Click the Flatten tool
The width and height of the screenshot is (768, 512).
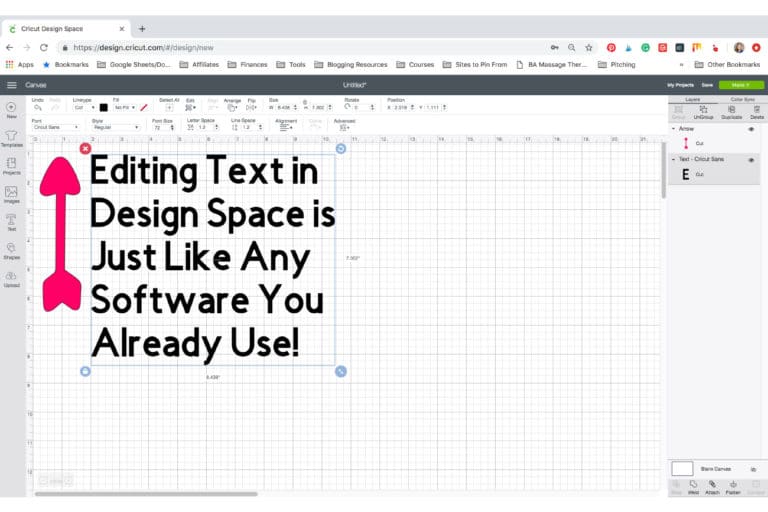[x=733, y=487]
